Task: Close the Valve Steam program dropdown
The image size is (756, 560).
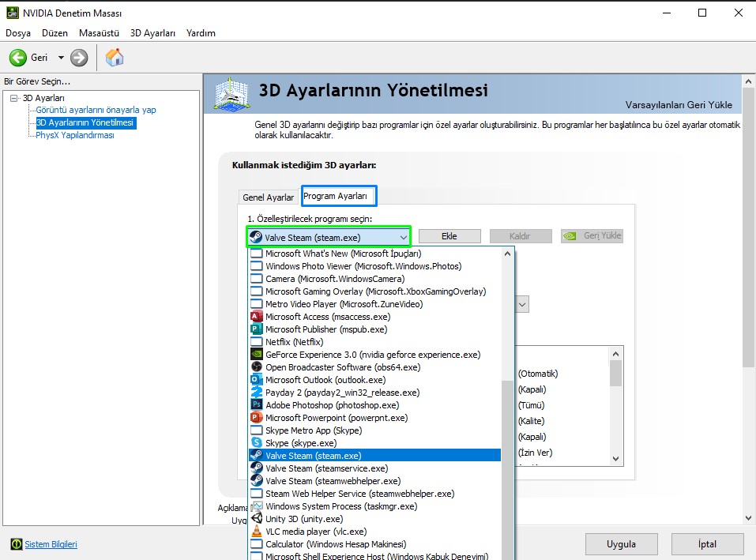Action: (x=403, y=237)
